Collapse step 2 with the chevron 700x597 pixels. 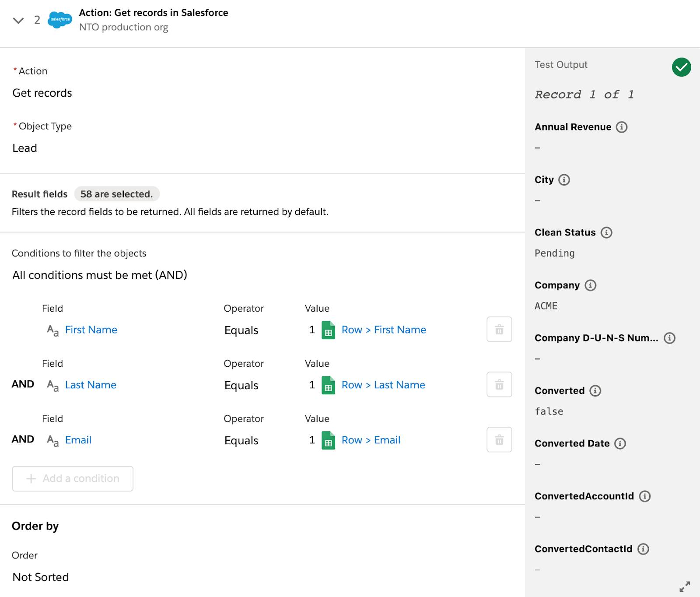coord(18,20)
